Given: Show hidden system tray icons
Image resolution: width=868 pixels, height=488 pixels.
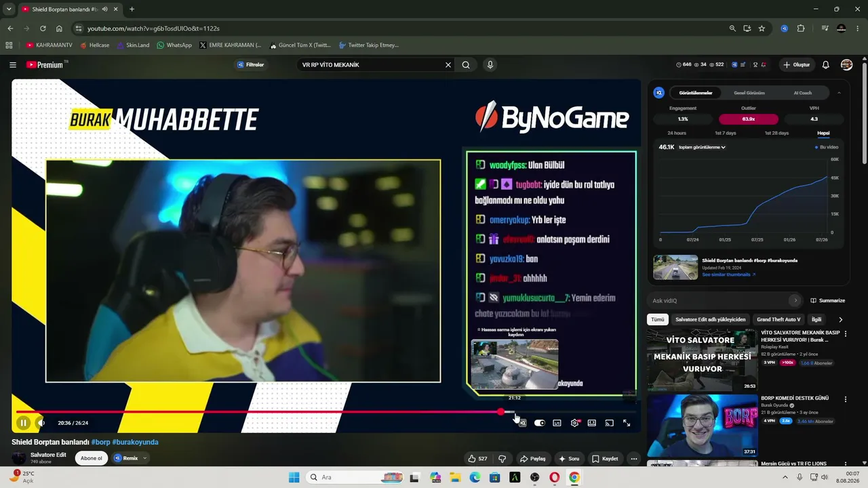Looking at the screenshot, I should click(x=785, y=477).
